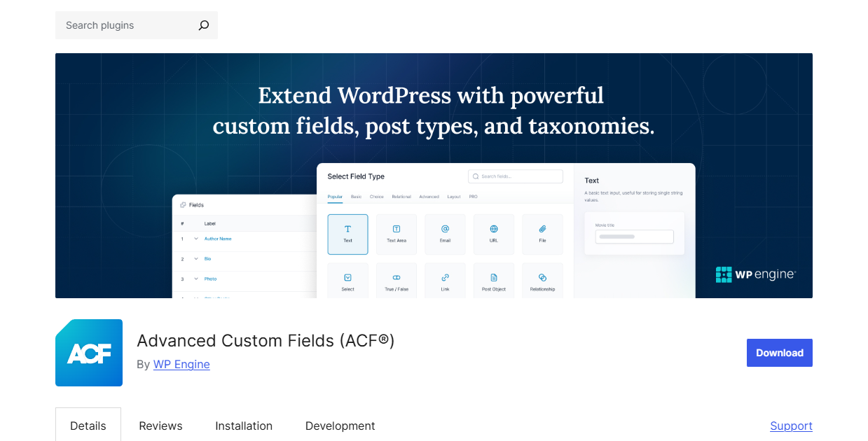Image resolution: width=868 pixels, height=441 pixels.
Task: Click the search magnifier icon
Action: click(203, 25)
